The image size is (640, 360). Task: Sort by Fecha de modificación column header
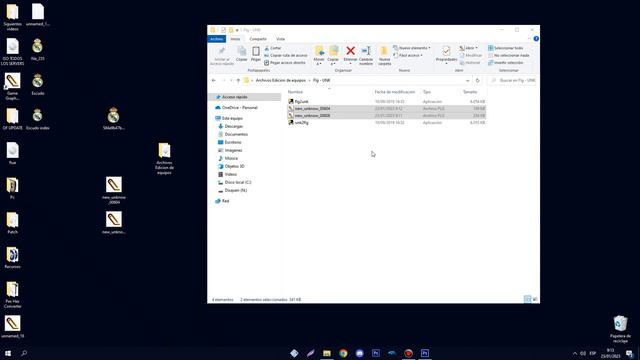[x=395, y=92]
